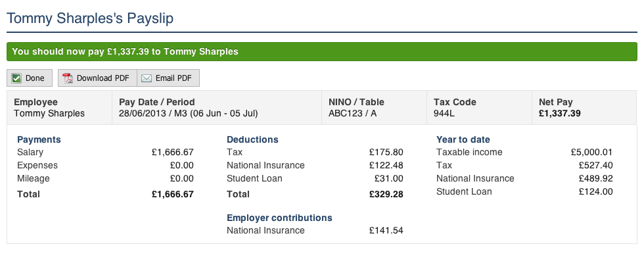Click the envelope email icon
Screen dimensions: 644x267
(x=146, y=78)
